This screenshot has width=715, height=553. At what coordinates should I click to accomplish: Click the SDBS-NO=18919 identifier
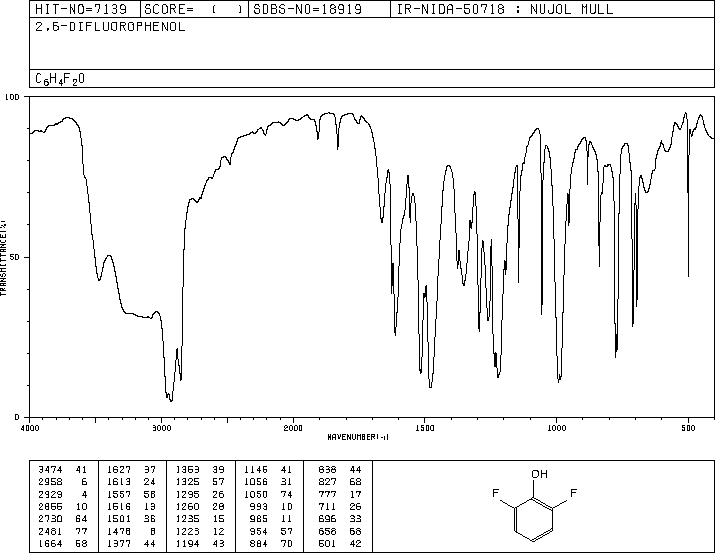[x=307, y=9]
